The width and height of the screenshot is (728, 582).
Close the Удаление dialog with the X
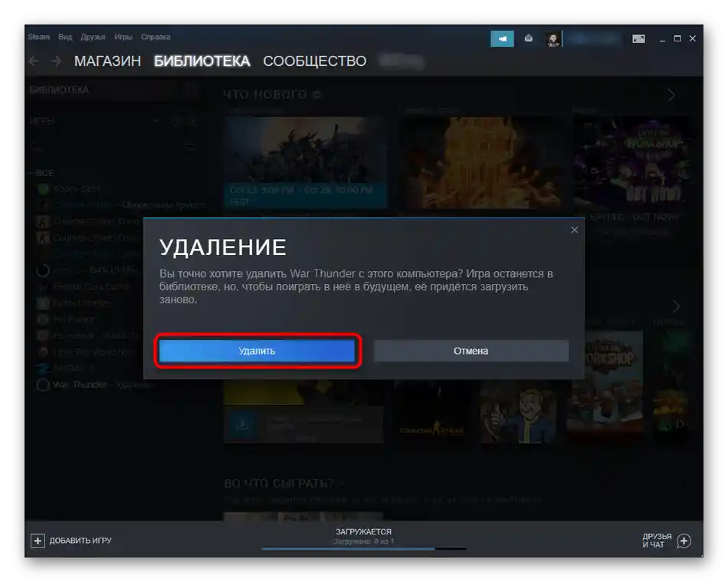[x=574, y=230]
